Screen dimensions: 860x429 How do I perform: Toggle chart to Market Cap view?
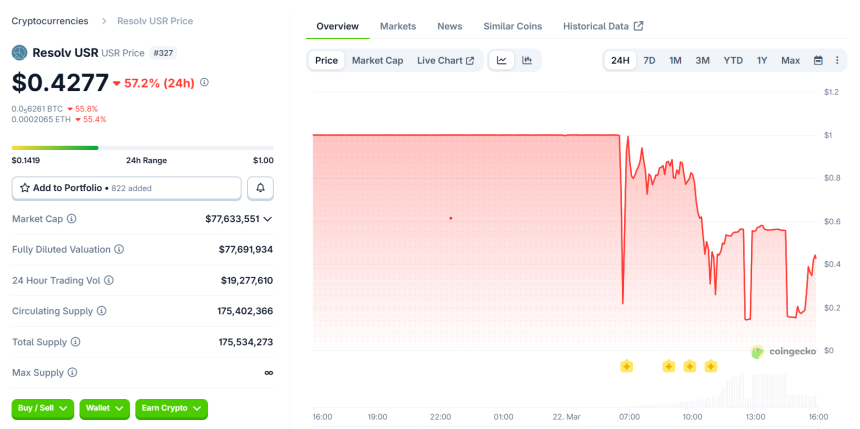click(377, 61)
